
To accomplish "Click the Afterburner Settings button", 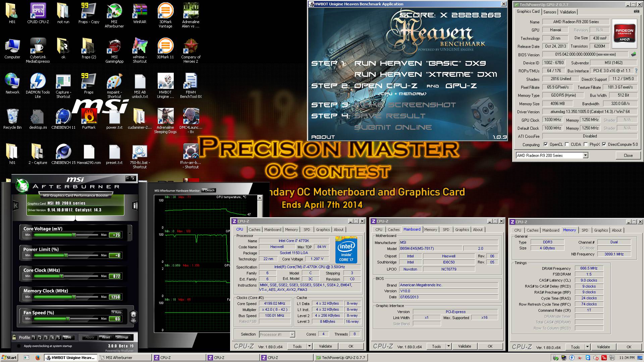I will 122,337.
